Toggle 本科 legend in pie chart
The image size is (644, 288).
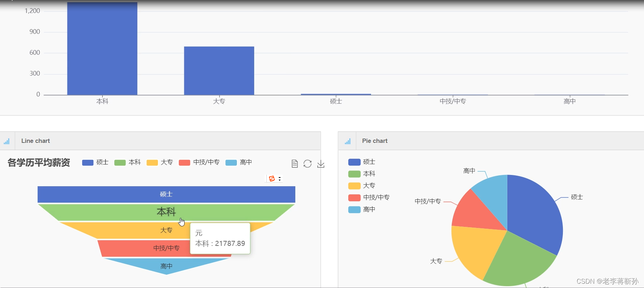362,174
